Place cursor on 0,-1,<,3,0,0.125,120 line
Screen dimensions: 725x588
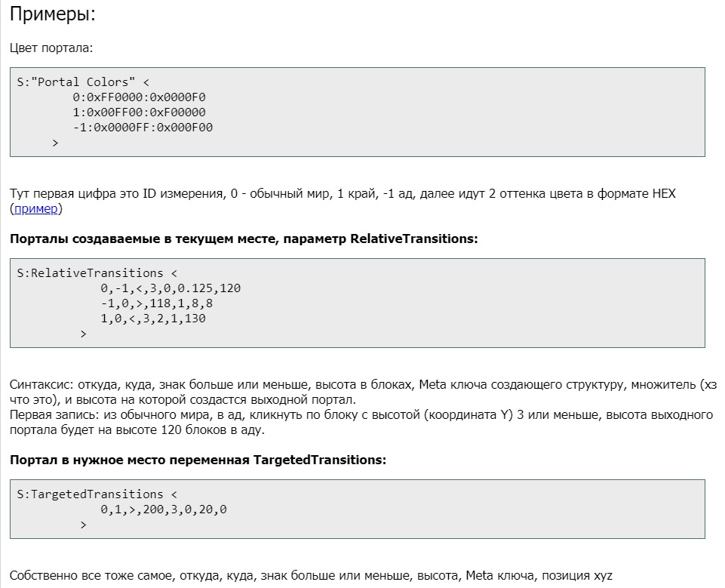pyautogui.click(x=170, y=288)
